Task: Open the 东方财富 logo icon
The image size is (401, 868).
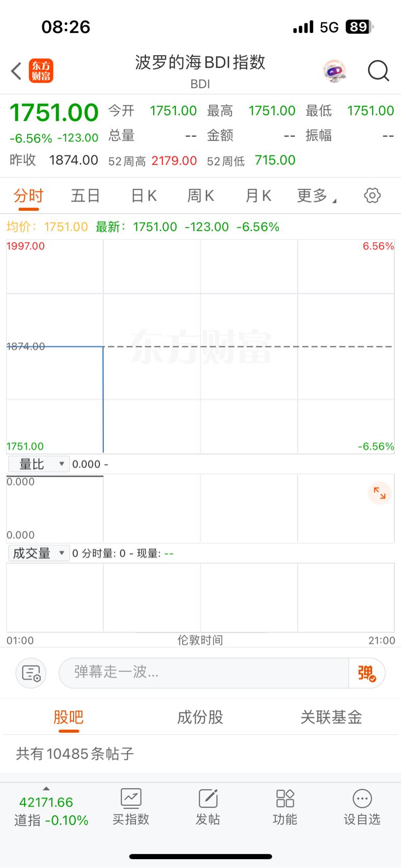Action: point(41,71)
